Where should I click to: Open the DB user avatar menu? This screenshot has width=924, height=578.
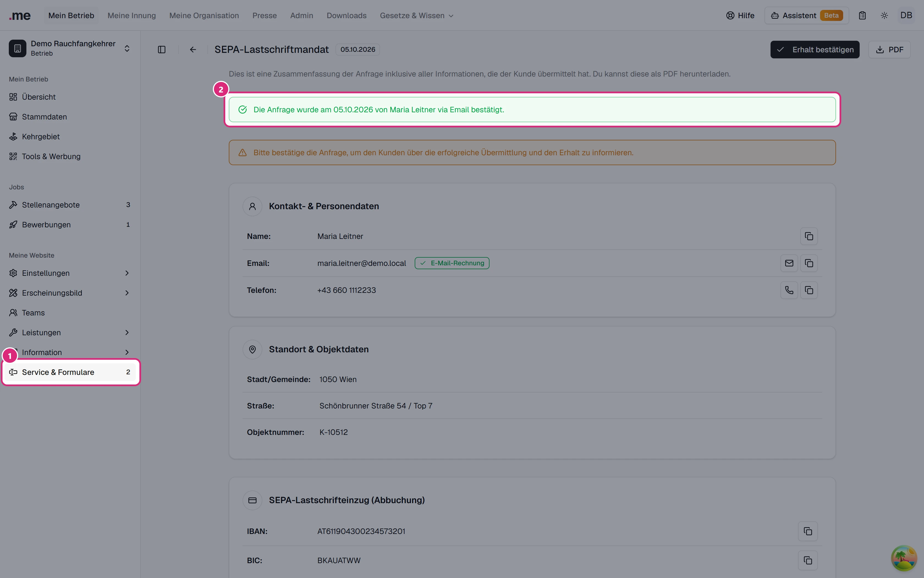906,16
